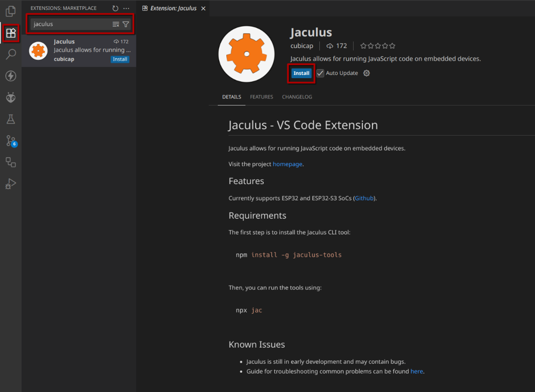Click the 'npm install -g jaculus-tools' code
The image size is (535, 392).
[x=289, y=255]
